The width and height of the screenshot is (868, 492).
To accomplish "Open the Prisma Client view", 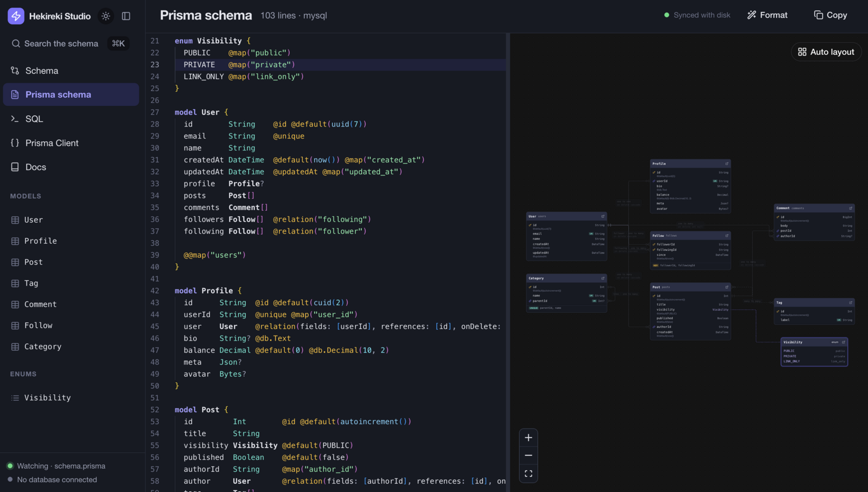I will coord(71,143).
